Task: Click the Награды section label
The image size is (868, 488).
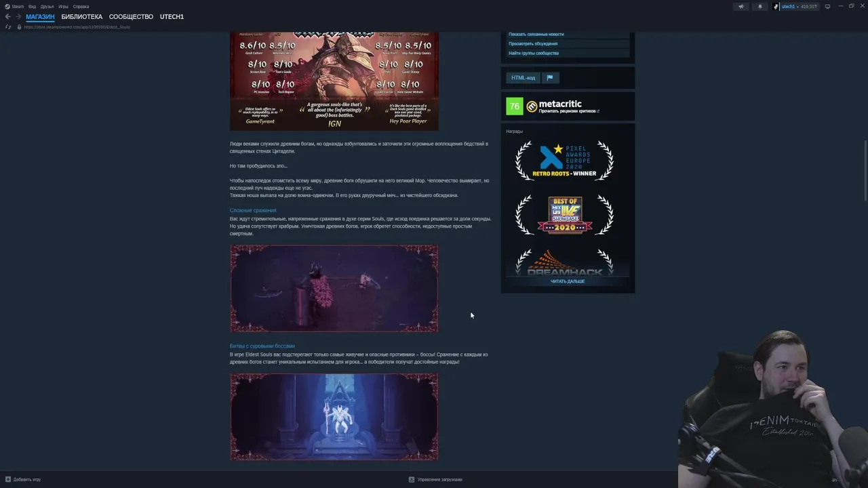Action: 514,131
